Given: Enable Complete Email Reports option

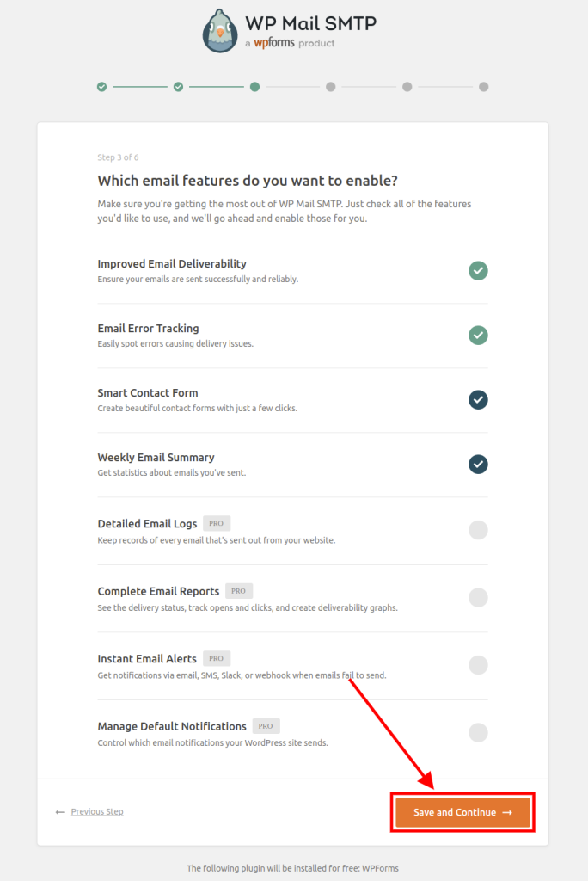Looking at the screenshot, I should (478, 597).
